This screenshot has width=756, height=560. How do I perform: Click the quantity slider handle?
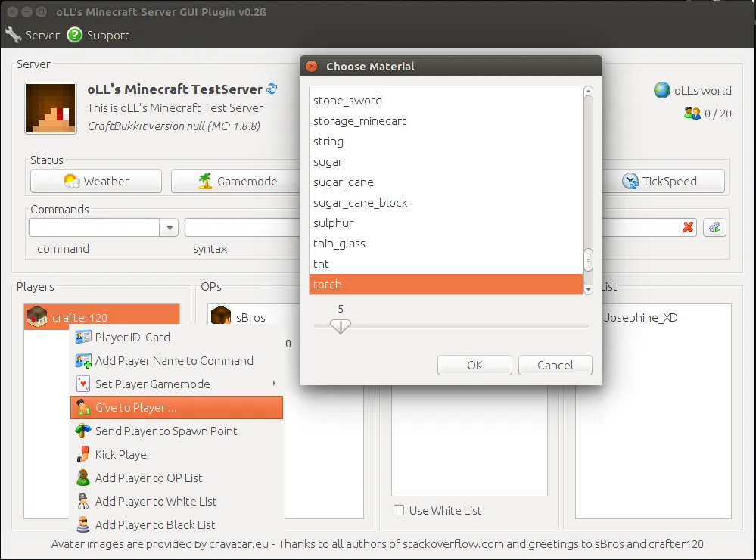coord(341,327)
